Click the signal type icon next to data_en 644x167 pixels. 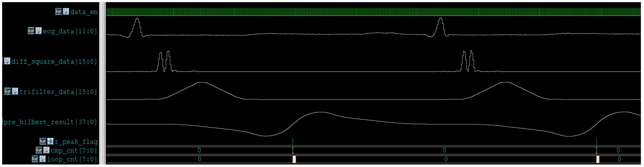[66, 11]
